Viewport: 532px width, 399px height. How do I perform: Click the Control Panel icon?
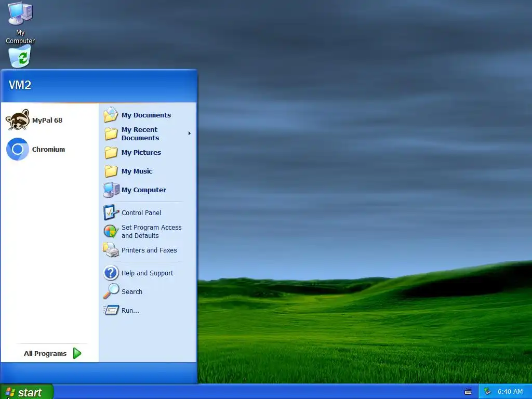[111, 212]
